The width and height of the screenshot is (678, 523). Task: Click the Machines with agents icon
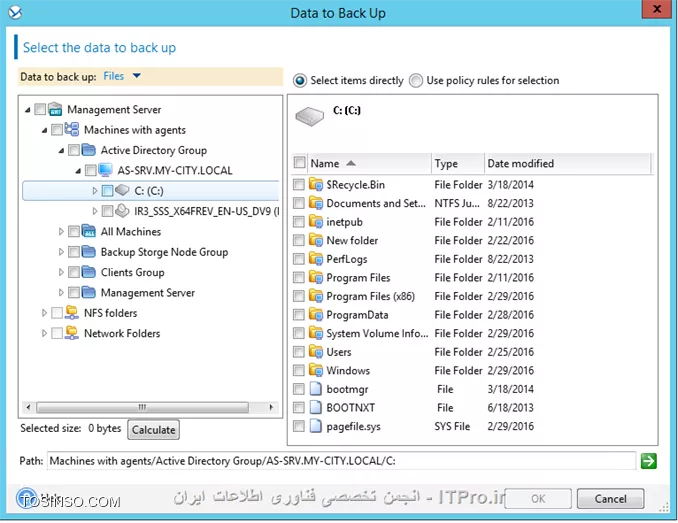(x=72, y=129)
